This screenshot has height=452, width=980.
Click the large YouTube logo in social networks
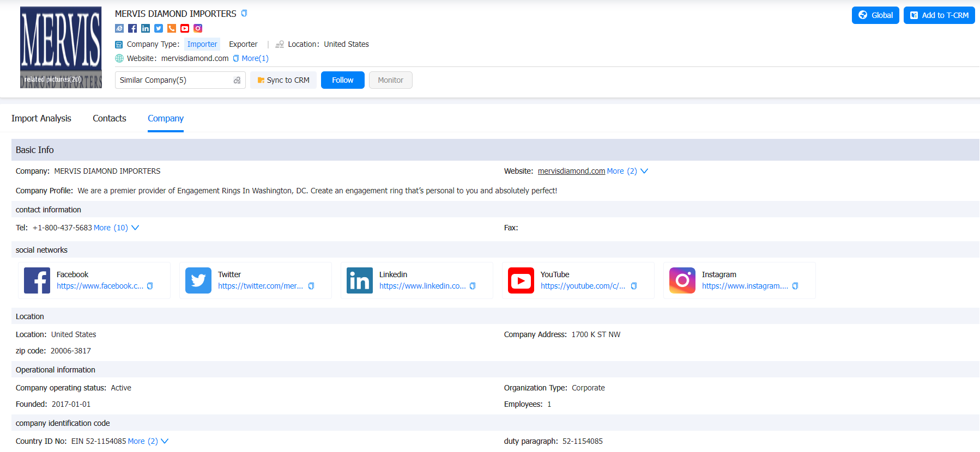pos(521,280)
